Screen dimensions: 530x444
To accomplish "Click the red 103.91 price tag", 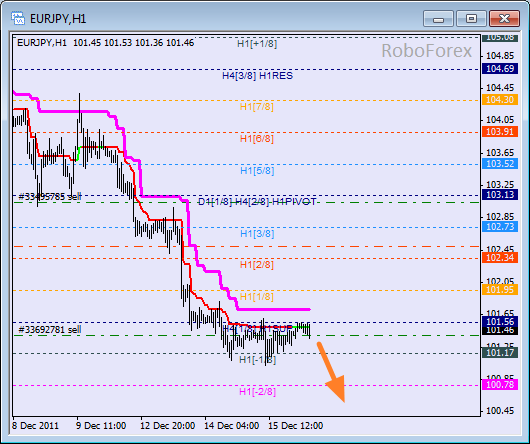I will point(500,131).
